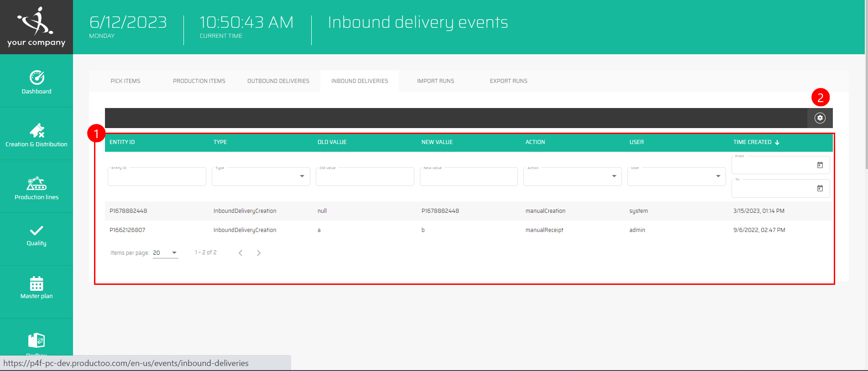The width and height of the screenshot is (868, 371).
Task: Open the Quality checkmark section
Action: coord(37,235)
